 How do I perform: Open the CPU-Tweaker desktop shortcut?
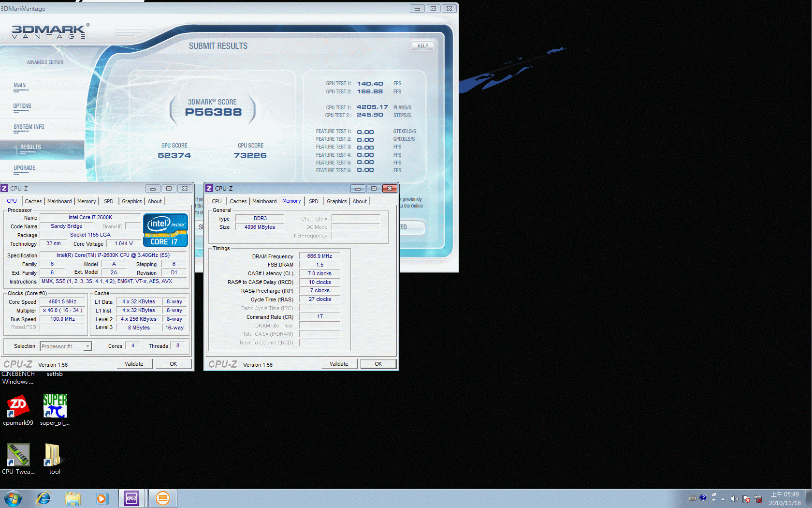pyautogui.click(x=18, y=459)
